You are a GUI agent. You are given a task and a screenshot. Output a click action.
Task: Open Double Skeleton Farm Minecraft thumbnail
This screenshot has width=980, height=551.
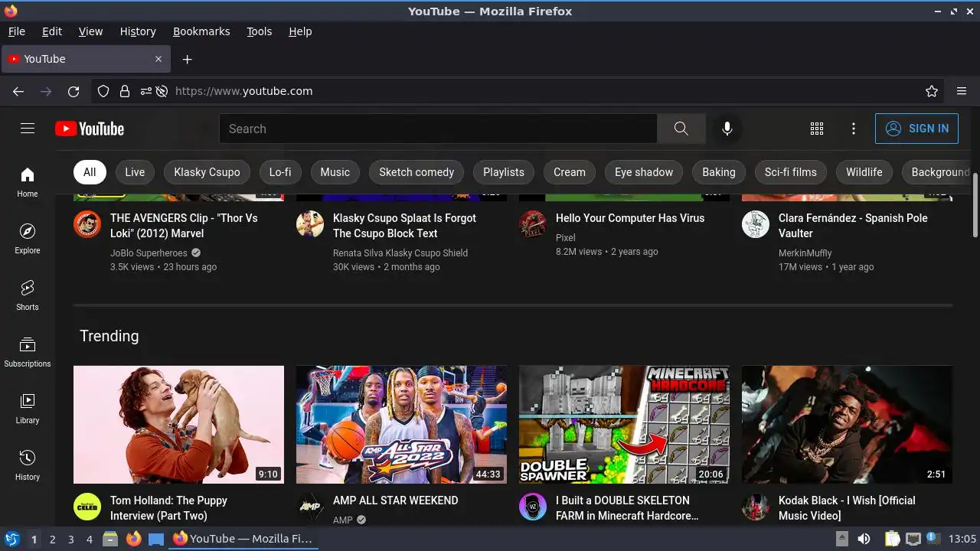[624, 425]
